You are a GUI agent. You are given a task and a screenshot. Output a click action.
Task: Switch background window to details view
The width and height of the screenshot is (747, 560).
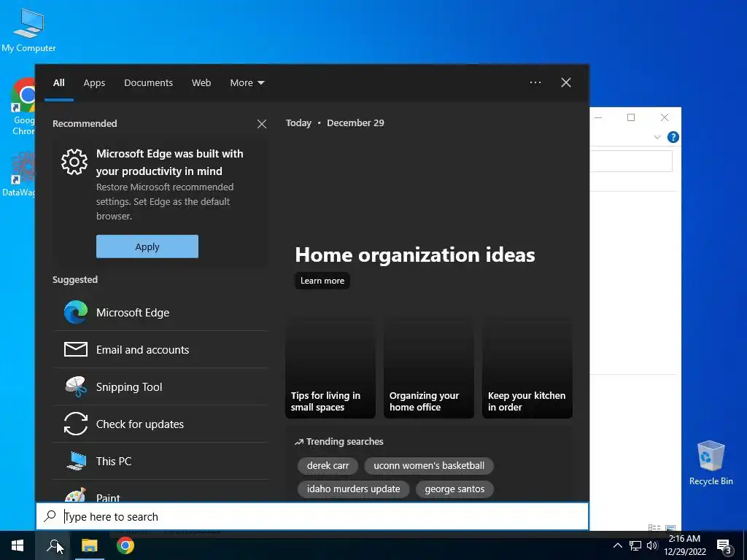pyautogui.click(x=654, y=528)
